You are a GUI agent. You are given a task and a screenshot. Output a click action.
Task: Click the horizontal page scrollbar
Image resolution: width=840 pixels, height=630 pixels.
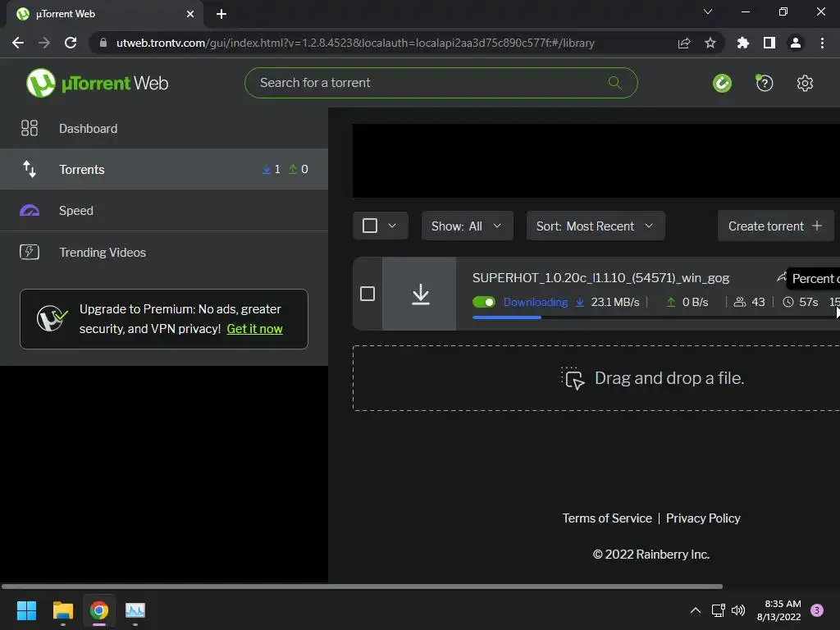[362, 586]
